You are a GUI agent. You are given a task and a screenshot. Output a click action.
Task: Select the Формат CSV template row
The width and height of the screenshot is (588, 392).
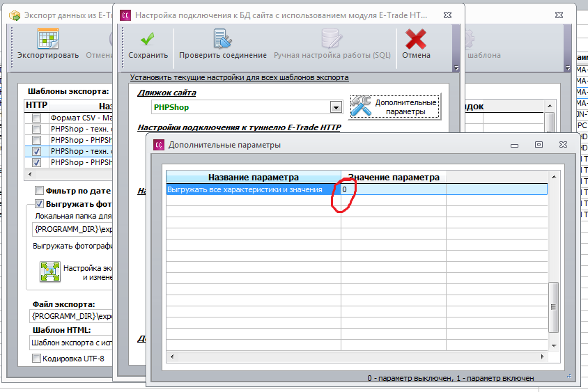click(x=69, y=118)
